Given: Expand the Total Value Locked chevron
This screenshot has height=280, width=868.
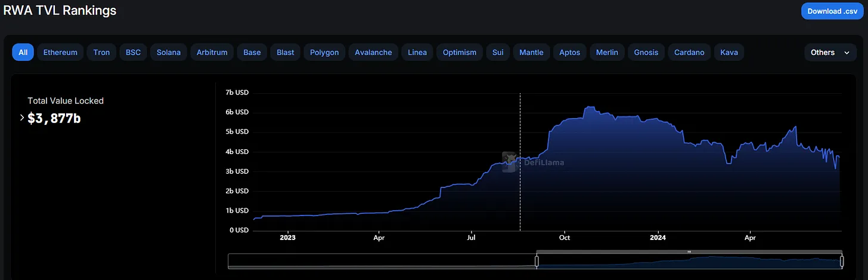Looking at the screenshot, I should (x=22, y=118).
